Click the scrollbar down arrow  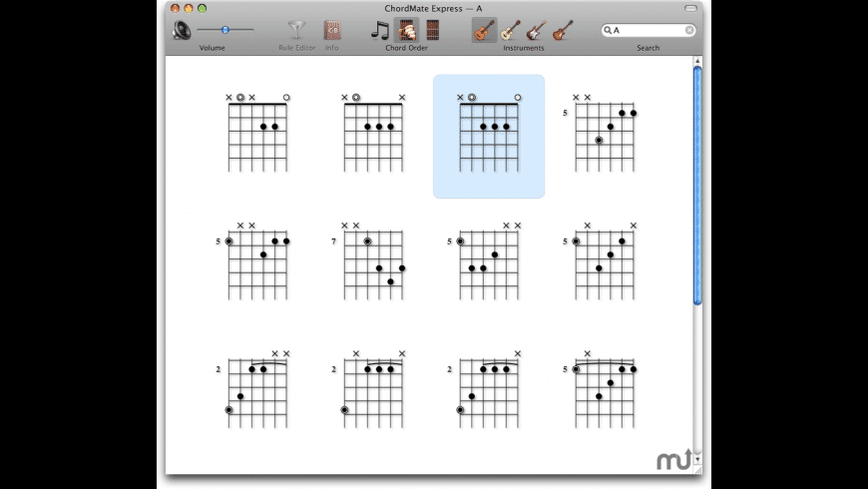click(697, 459)
